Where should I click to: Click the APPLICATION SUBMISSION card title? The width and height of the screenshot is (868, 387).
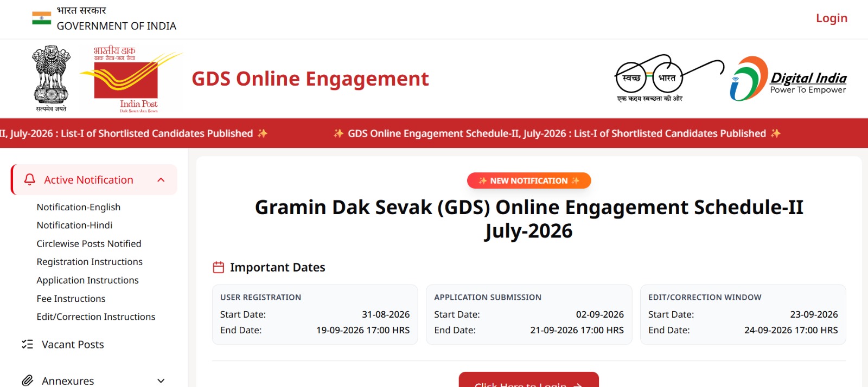tap(488, 297)
